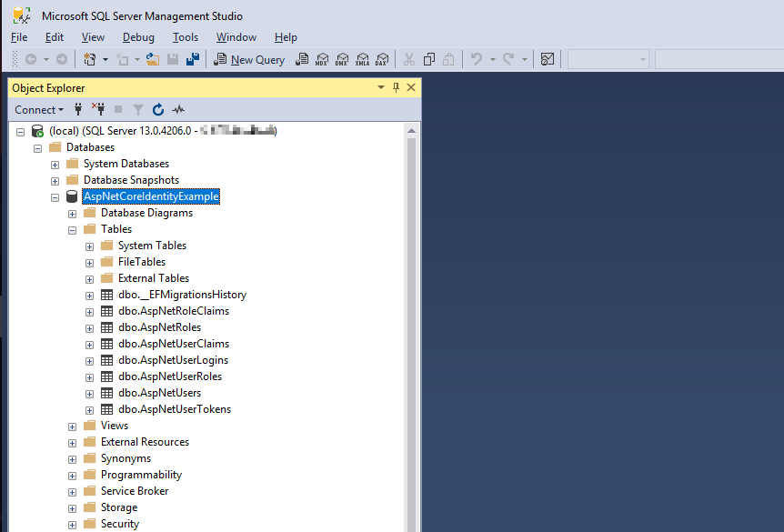The height and width of the screenshot is (532, 784).
Task: Open the Activity Monitor icon in Object Explorer
Action: [x=178, y=109]
